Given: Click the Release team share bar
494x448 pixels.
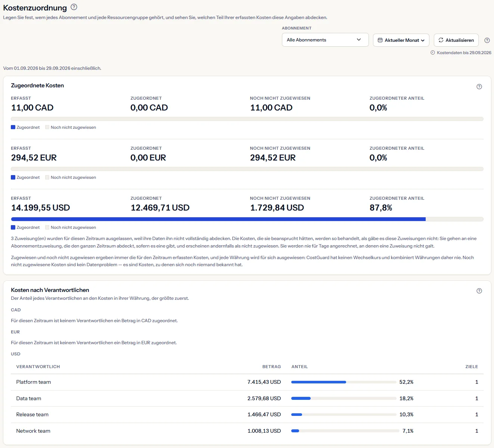Looking at the screenshot, I should coord(344,414).
